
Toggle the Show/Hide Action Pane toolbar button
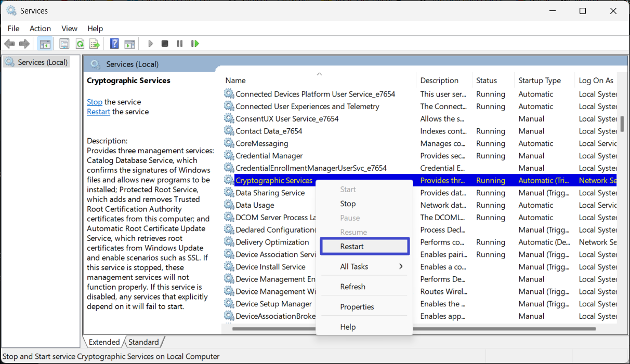click(x=129, y=44)
